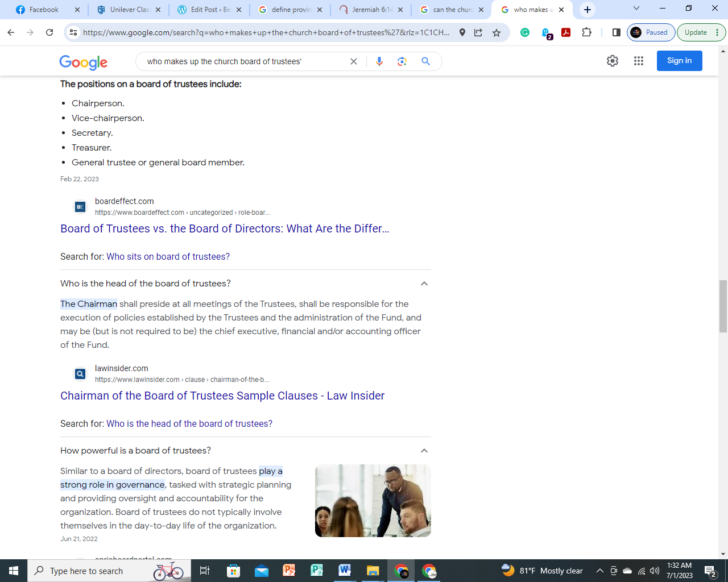Open Microsoft Word from the taskbar
728x582 pixels.
345,571
